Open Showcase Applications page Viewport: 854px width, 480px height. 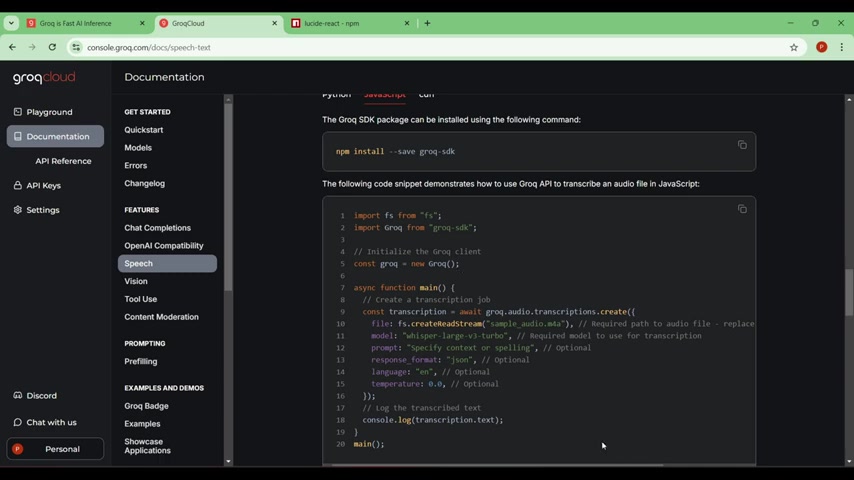pyautogui.click(x=147, y=446)
